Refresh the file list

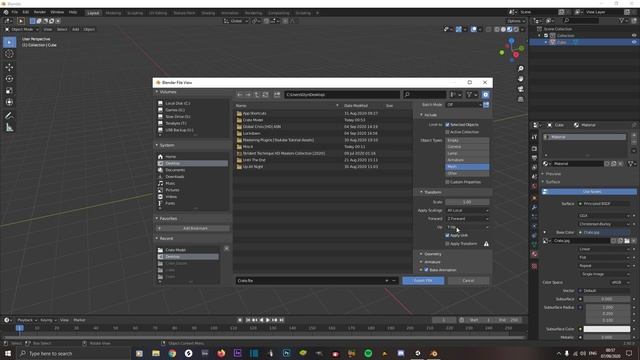tap(265, 95)
